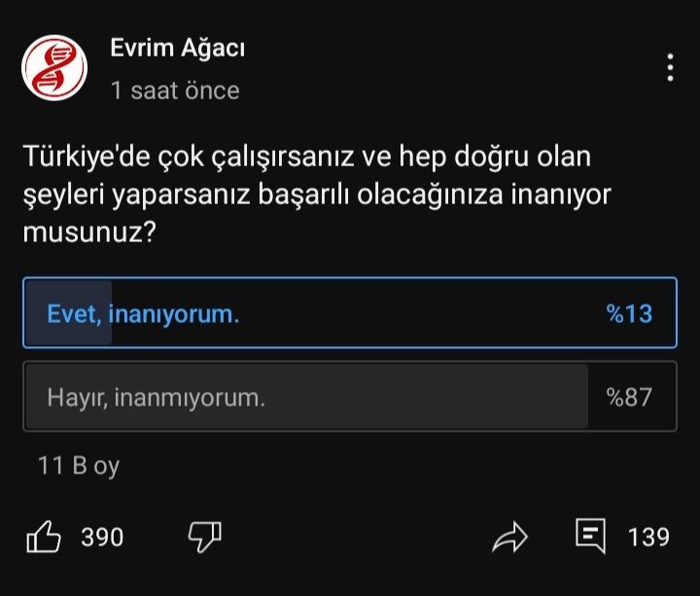Select the "Evet, inanıyorum." poll option
The height and width of the screenshot is (596, 700).
[x=350, y=312]
